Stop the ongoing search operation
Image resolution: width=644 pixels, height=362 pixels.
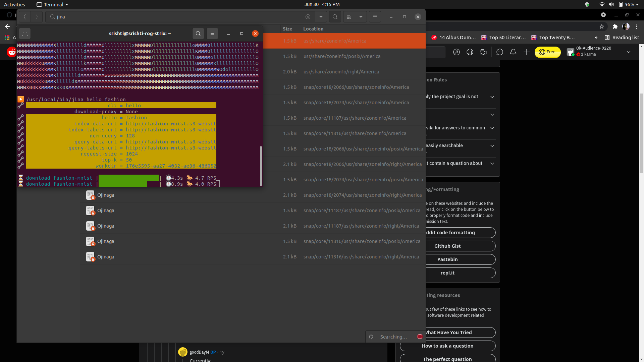tap(420, 337)
